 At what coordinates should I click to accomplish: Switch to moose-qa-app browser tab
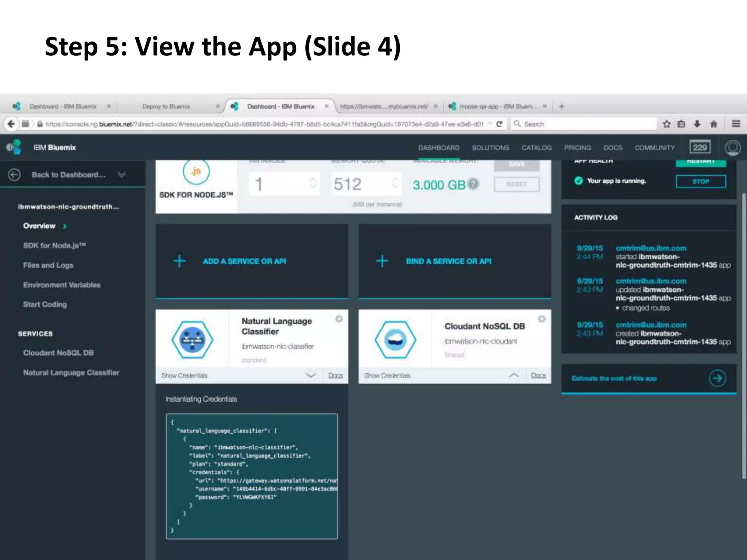pyautogui.click(x=498, y=106)
